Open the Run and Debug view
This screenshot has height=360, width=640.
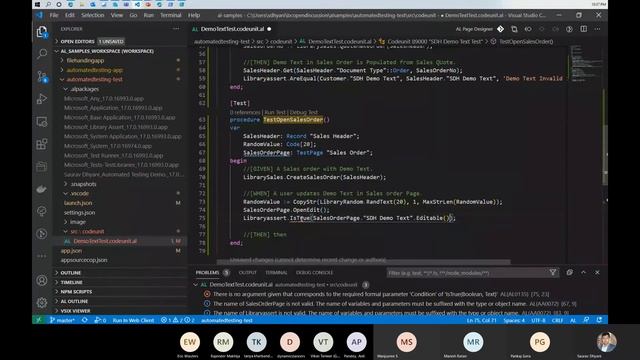(42, 99)
